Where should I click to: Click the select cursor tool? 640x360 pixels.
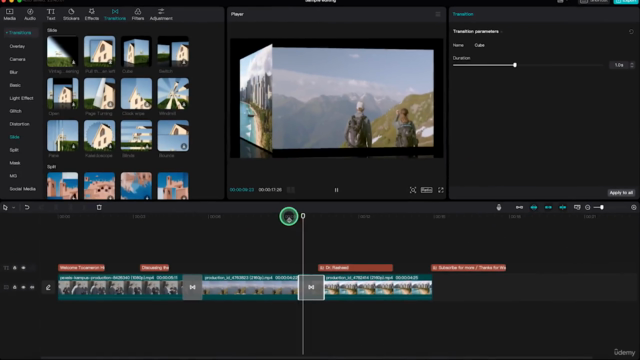(5, 207)
